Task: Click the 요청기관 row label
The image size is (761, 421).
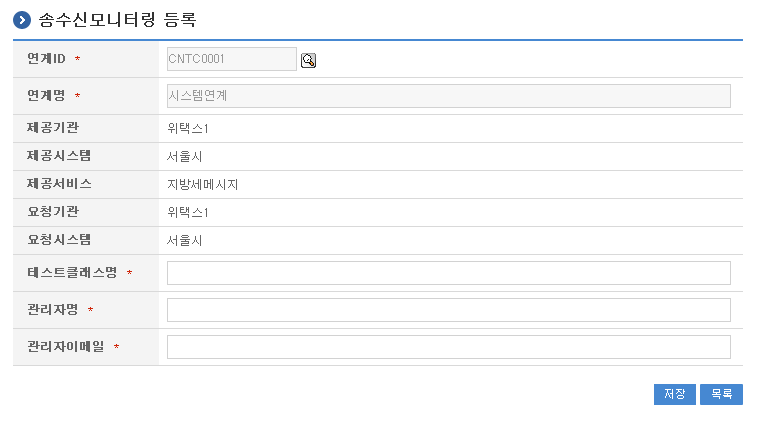Action: [x=52, y=212]
